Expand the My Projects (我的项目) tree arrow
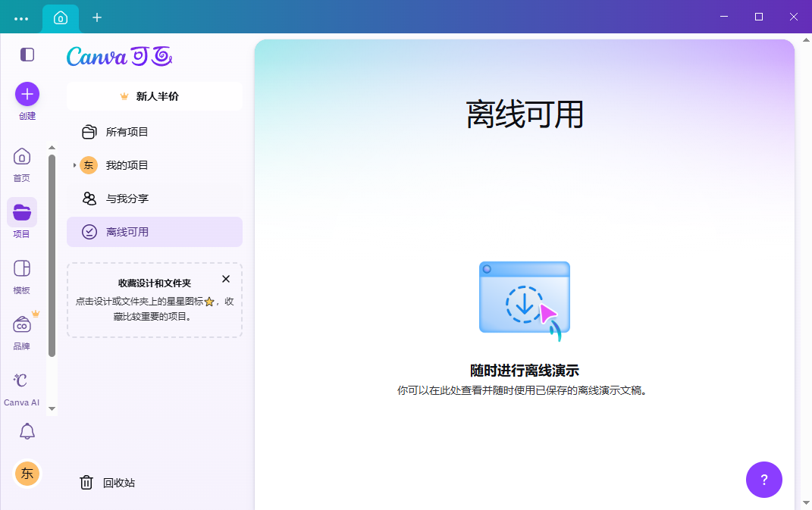 (74, 165)
